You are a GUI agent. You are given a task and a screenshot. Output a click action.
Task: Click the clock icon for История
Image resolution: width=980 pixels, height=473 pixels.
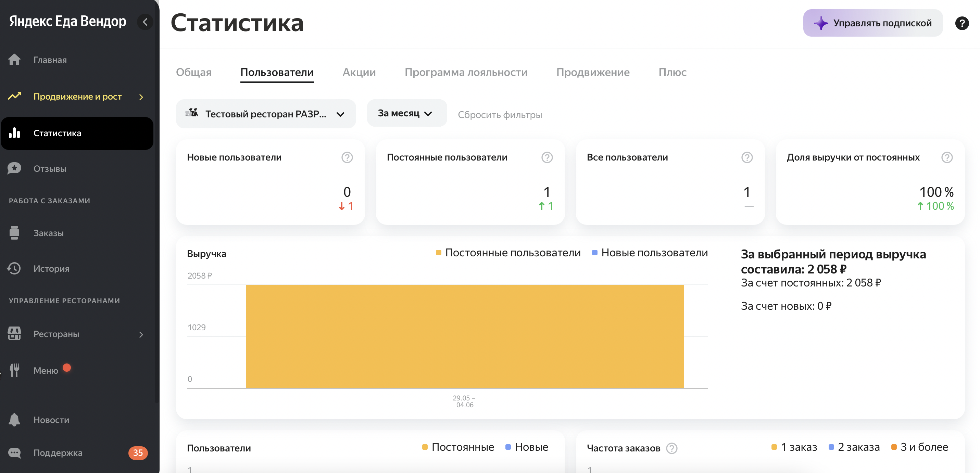pyautogui.click(x=14, y=268)
